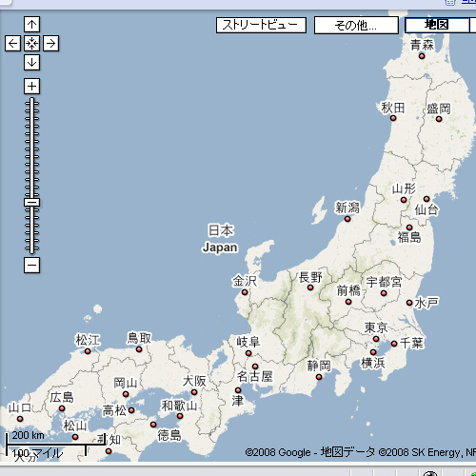The width and height of the screenshot is (476, 476).
Task: Click the 東京 city marker
Action: [376, 339]
